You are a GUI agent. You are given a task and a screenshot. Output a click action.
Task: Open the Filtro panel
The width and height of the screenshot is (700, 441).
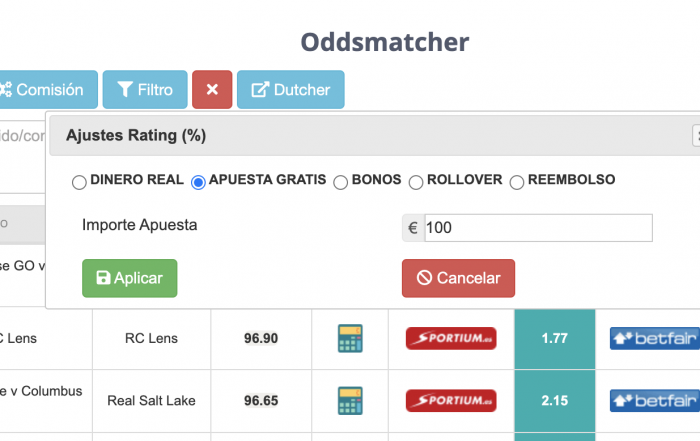[x=145, y=89]
